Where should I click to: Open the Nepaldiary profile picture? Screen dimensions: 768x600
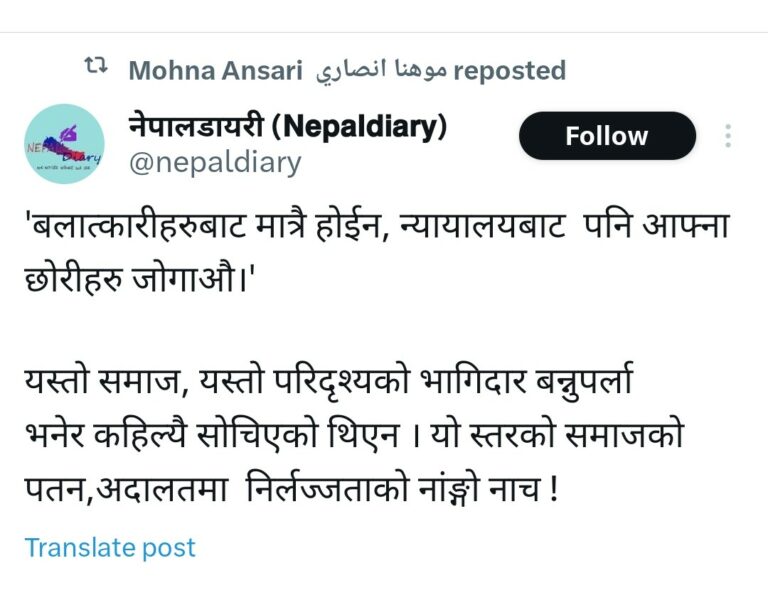tap(64, 144)
